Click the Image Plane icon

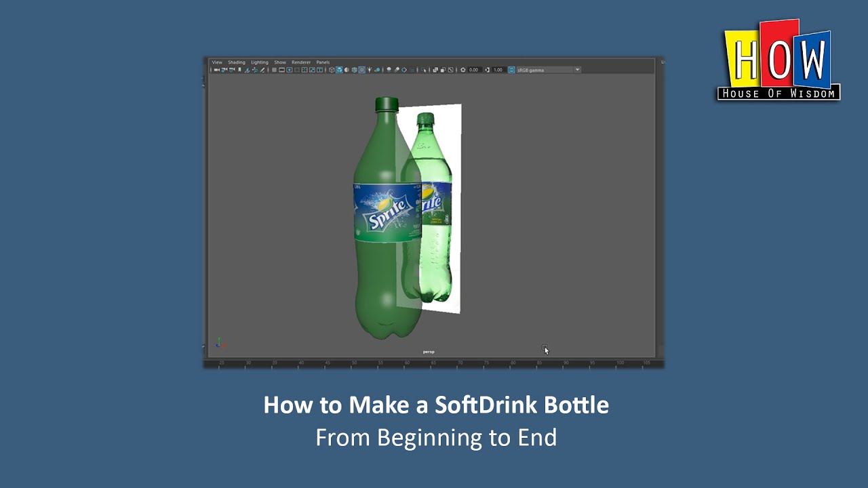coord(247,70)
